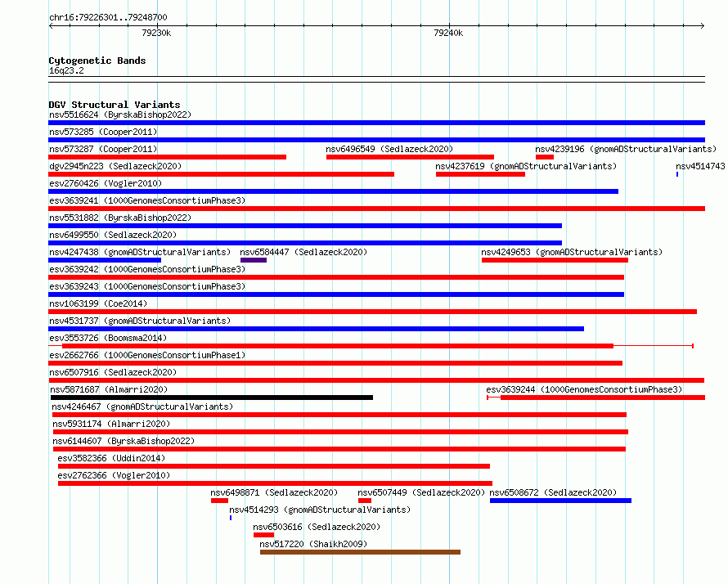The width and height of the screenshot is (728, 584).
Task: Open nsv6507916 (Sedlazeck2020) label
Action: tap(113, 372)
